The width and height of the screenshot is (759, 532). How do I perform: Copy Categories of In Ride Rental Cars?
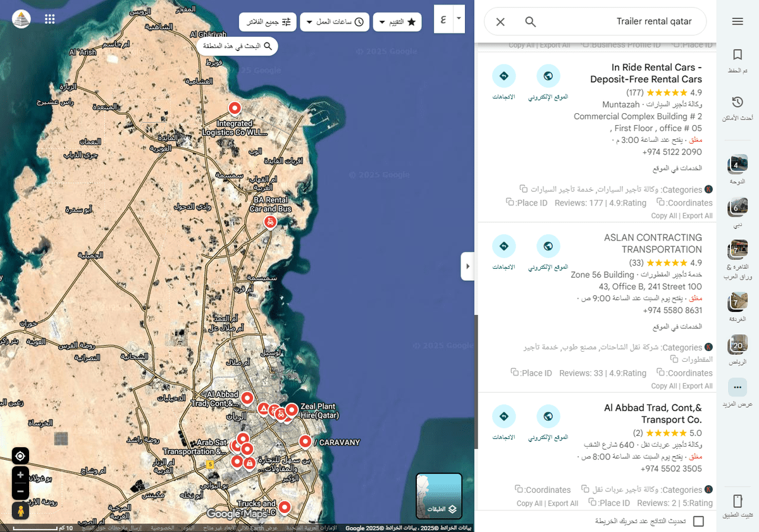[x=524, y=189]
